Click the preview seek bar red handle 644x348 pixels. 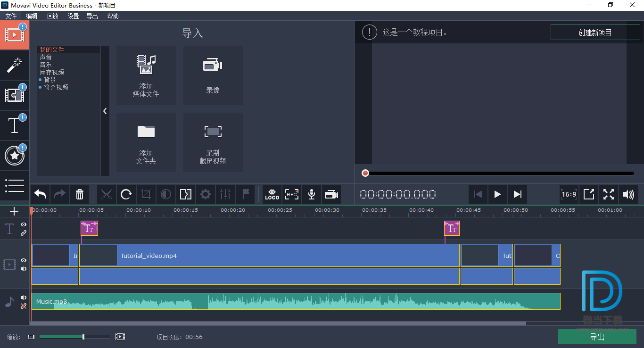coord(365,173)
